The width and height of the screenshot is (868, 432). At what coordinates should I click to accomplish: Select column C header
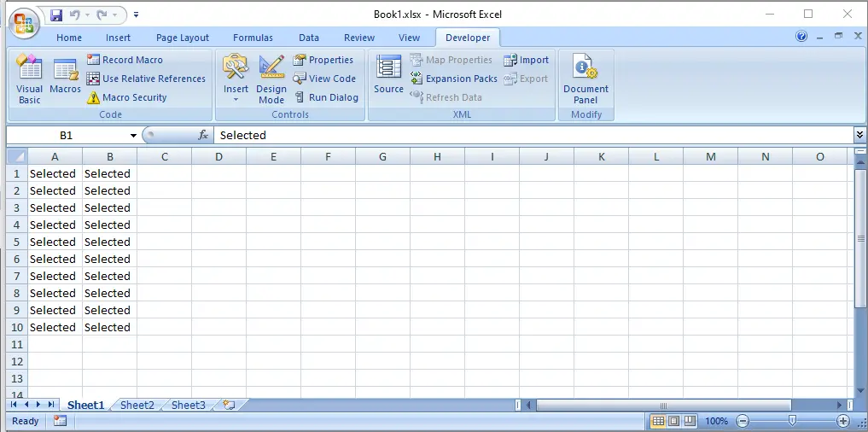165,157
